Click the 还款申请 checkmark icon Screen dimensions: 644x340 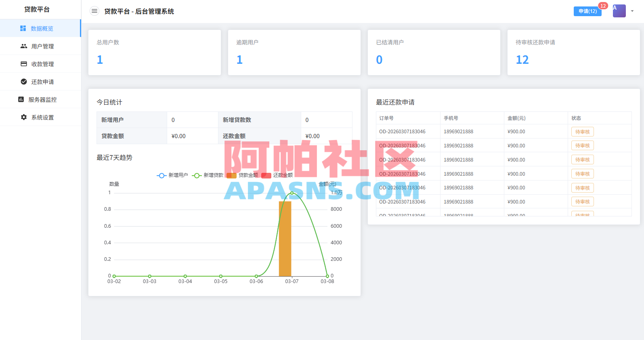(x=24, y=82)
